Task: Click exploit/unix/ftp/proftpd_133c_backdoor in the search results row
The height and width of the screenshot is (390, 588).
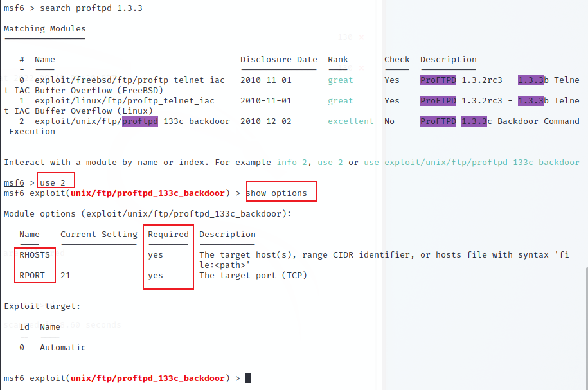Action: pos(132,121)
